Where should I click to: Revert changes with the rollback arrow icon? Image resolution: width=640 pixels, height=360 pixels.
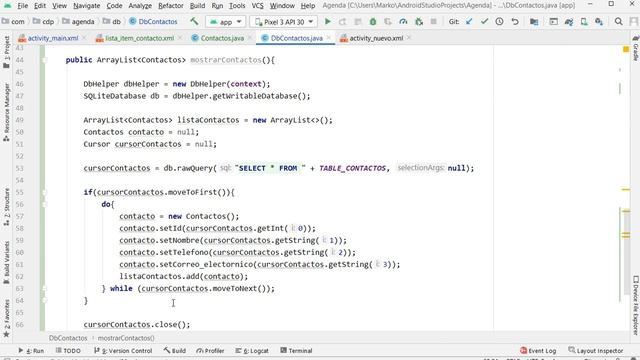click(515, 22)
